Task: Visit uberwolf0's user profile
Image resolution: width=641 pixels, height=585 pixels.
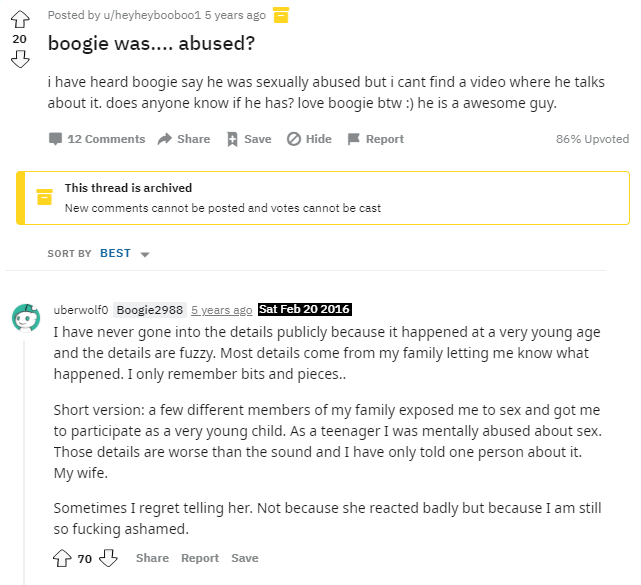Action: click(79, 310)
